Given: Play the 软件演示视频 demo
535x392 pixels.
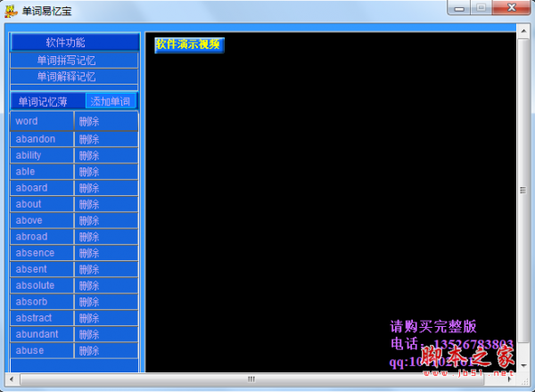Looking at the screenshot, I should tap(189, 45).
